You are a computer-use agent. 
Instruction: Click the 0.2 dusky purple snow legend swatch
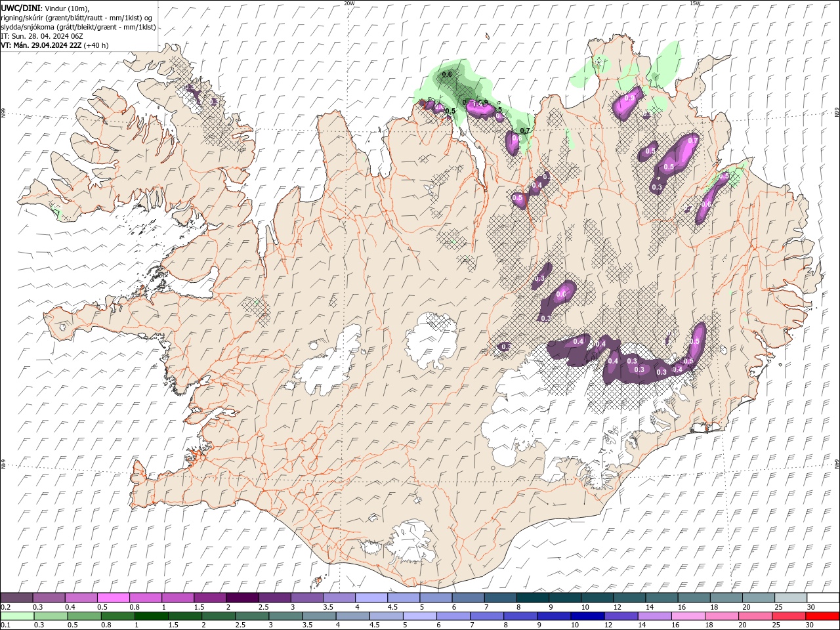16,598
